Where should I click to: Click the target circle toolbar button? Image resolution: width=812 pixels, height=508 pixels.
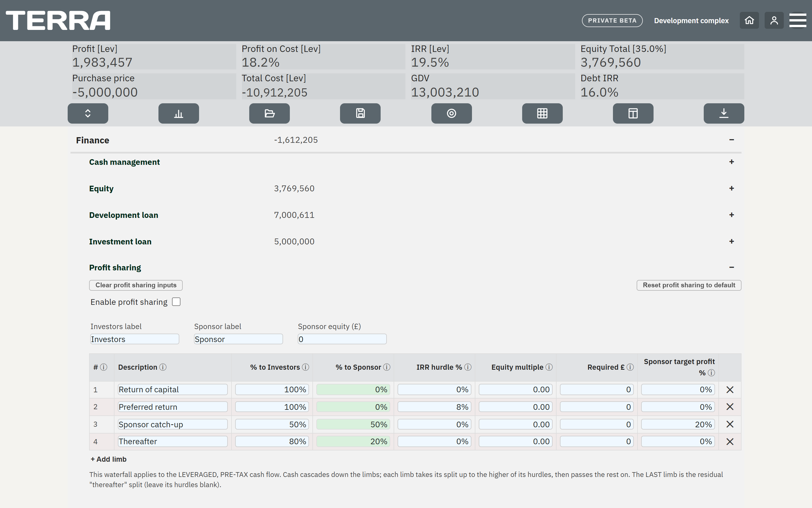pyautogui.click(x=452, y=113)
